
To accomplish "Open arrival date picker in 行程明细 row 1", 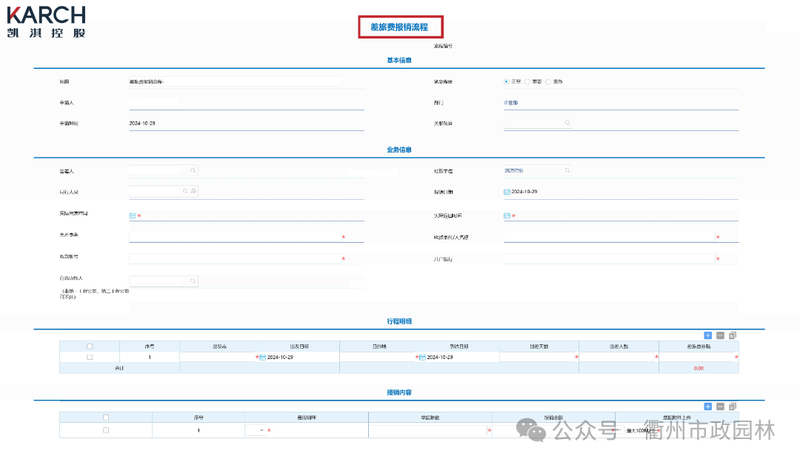I will pos(422,357).
